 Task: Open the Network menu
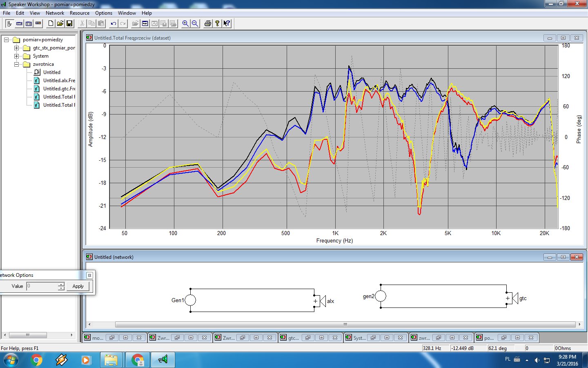55,13
